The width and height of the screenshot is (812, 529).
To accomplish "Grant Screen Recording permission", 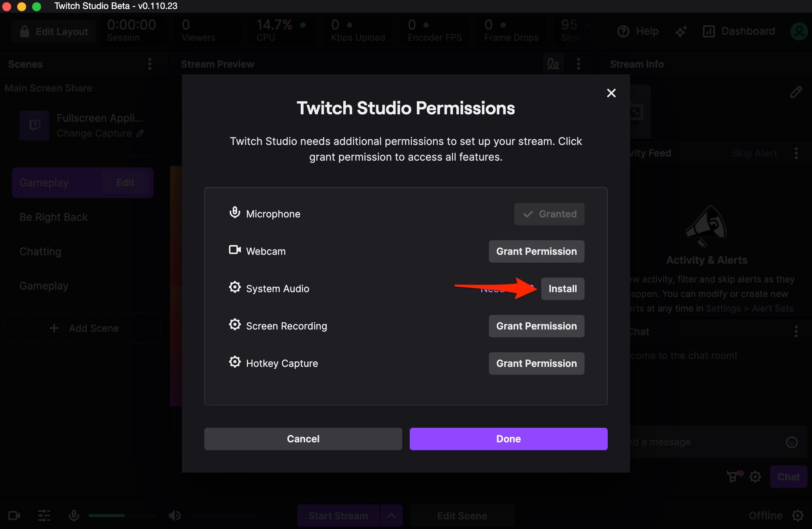I will pos(536,326).
